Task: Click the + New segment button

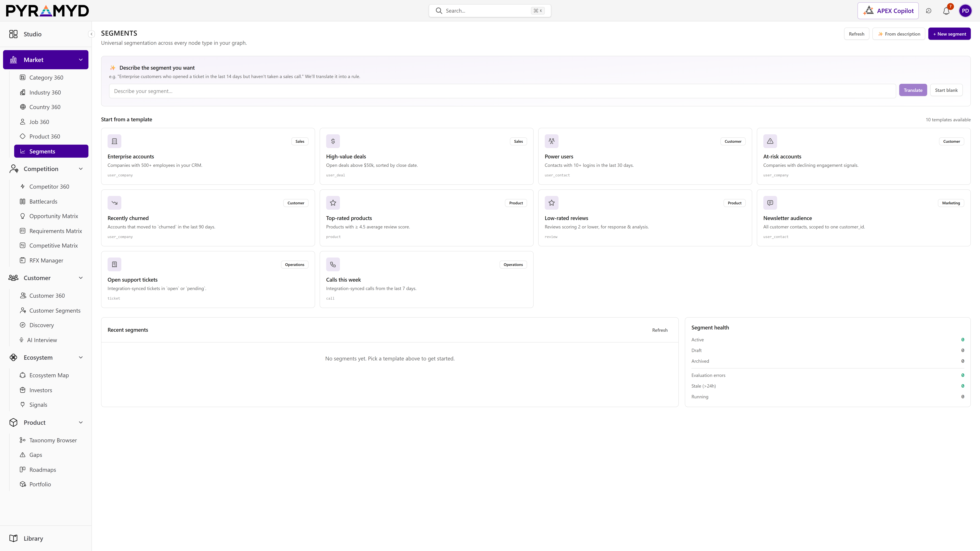Action: coord(949,34)
